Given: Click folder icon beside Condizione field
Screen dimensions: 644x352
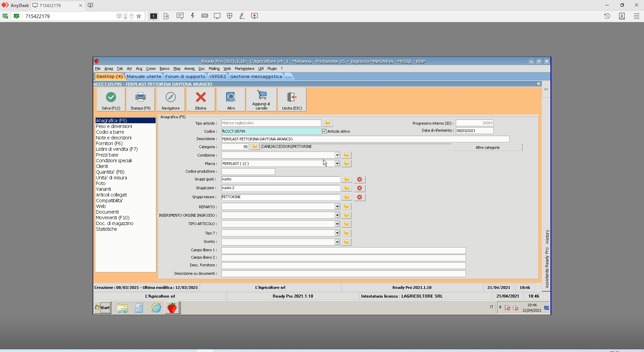Looking at the screenshot, I should click(x=346, y=155).
